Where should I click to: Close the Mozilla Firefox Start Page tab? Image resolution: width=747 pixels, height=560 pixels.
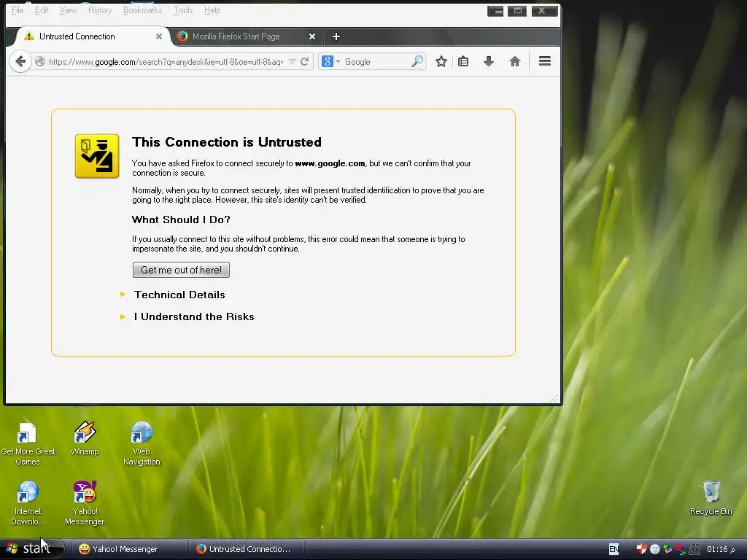click(x=312, y=36)
